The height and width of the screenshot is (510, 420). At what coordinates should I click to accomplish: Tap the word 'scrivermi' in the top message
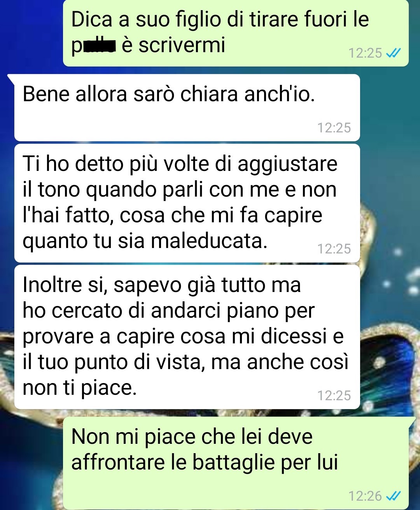[x=182, y=46]
